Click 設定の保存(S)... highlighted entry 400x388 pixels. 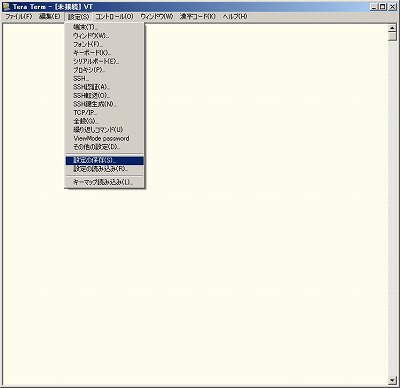tap(105, 161)
